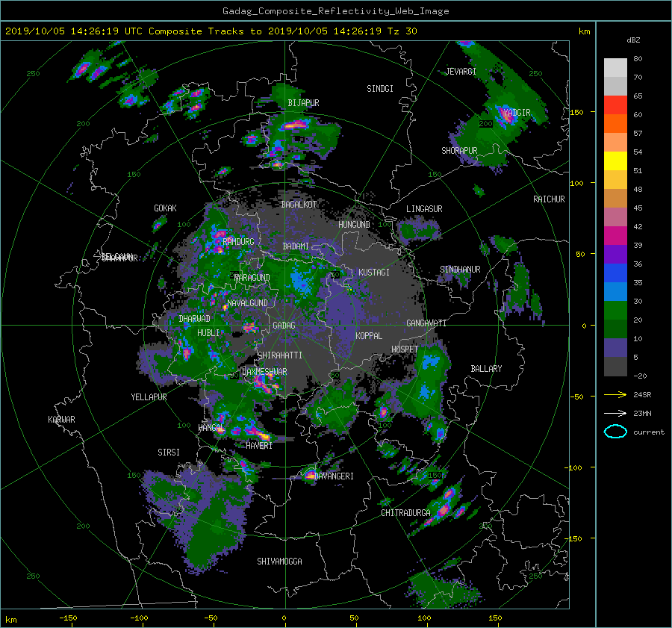Image resolution: width=672 pixels, height=628 pixels.
Task: Click the cyan 'current' ellipse legend icon
Action: pos(615,432)
